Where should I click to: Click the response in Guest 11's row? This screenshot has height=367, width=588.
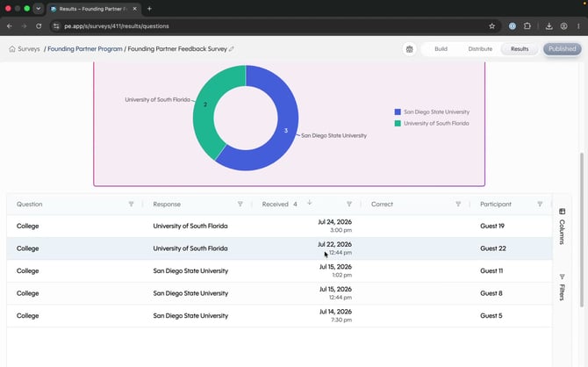[x=190, y=271]
